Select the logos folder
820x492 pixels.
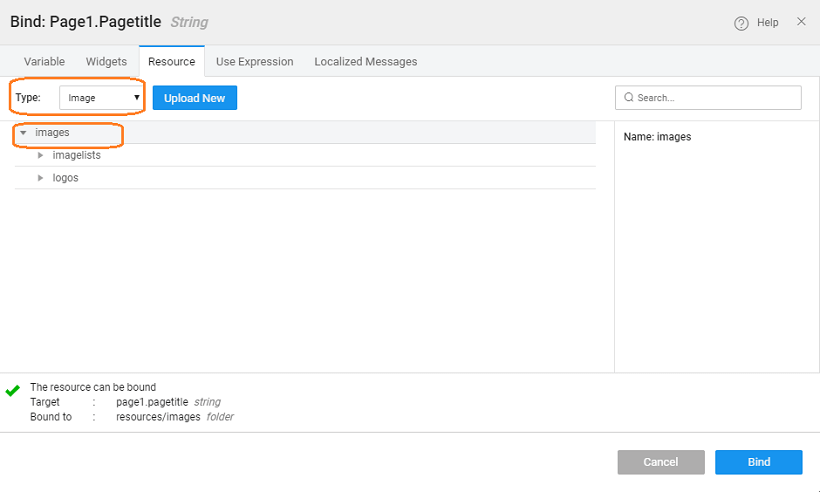coord(65,178)
